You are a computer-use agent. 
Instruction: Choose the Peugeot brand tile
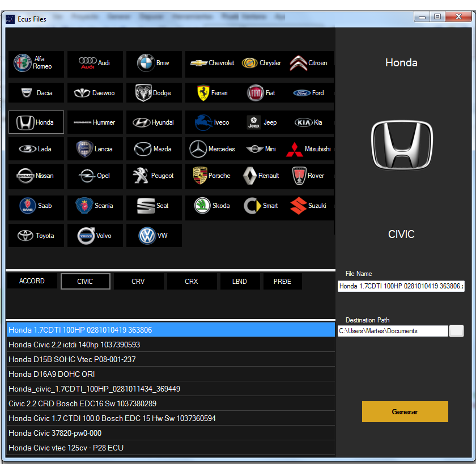(154, 176)
